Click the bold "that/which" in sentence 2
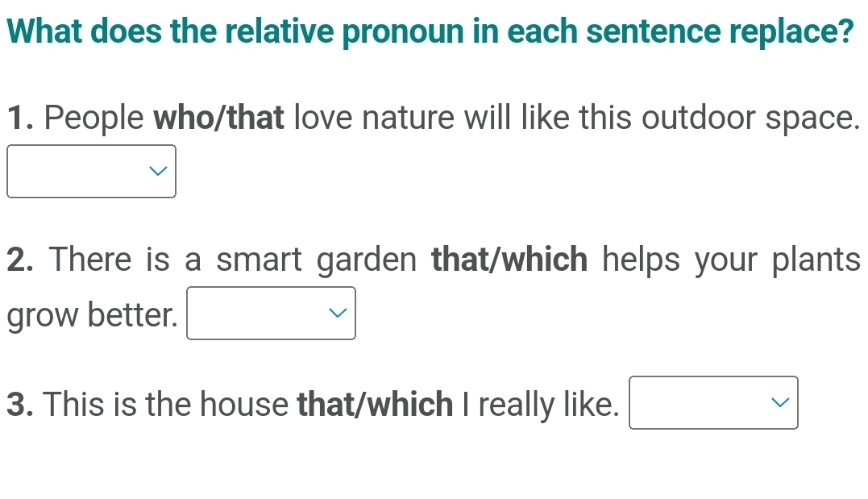 [510, 260]
